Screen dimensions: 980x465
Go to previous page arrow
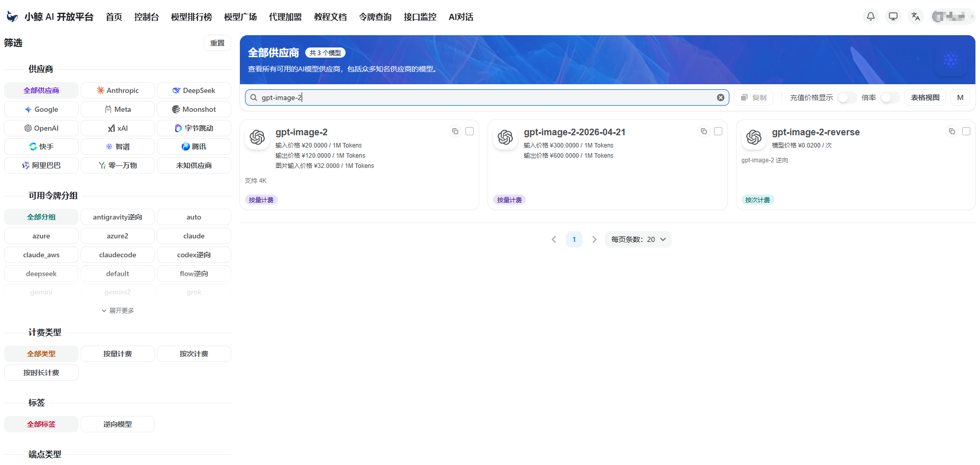click(554, 239)
